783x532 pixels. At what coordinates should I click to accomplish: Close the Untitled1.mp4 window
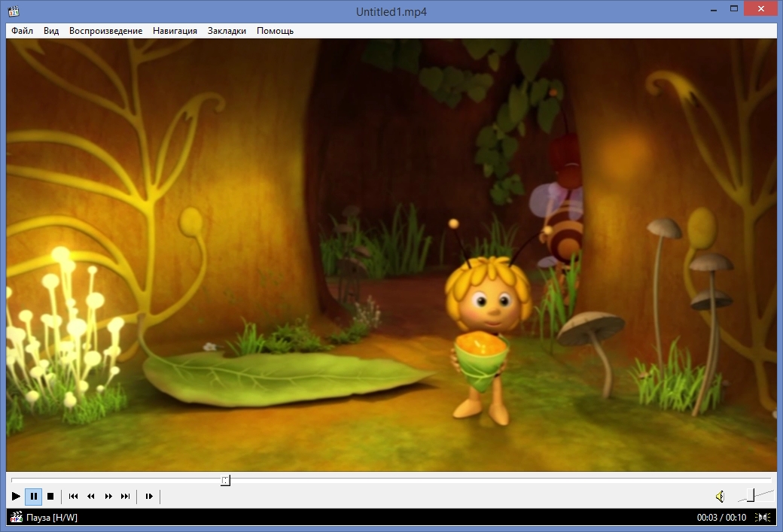click(760, 8)
